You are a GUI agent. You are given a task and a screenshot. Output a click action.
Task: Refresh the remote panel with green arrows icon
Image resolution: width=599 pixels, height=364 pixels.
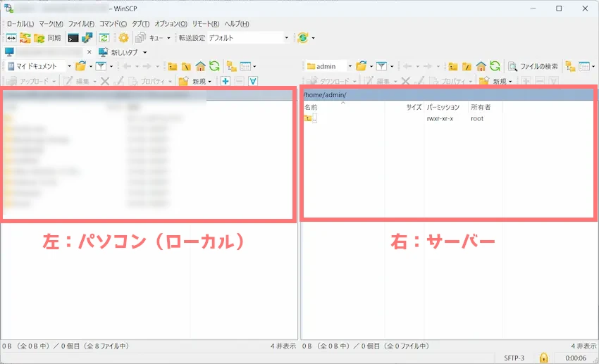495,66
